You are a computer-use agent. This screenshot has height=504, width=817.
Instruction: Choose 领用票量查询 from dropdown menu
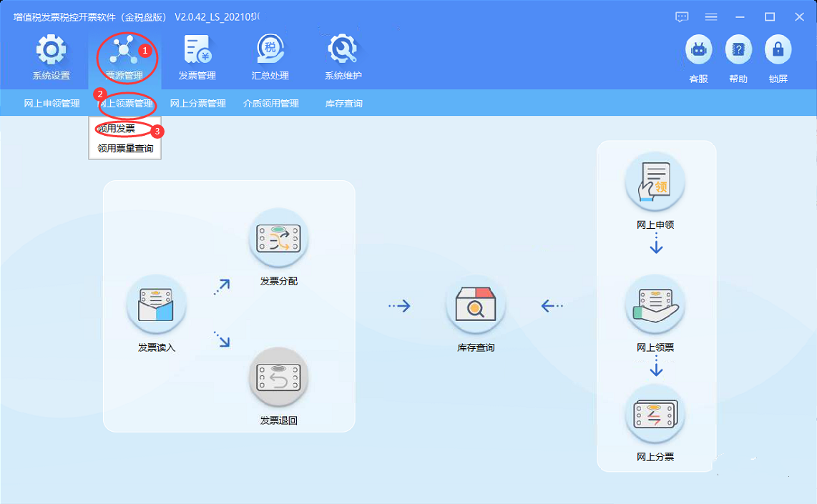pyautogui.click(x=125, y=149)
